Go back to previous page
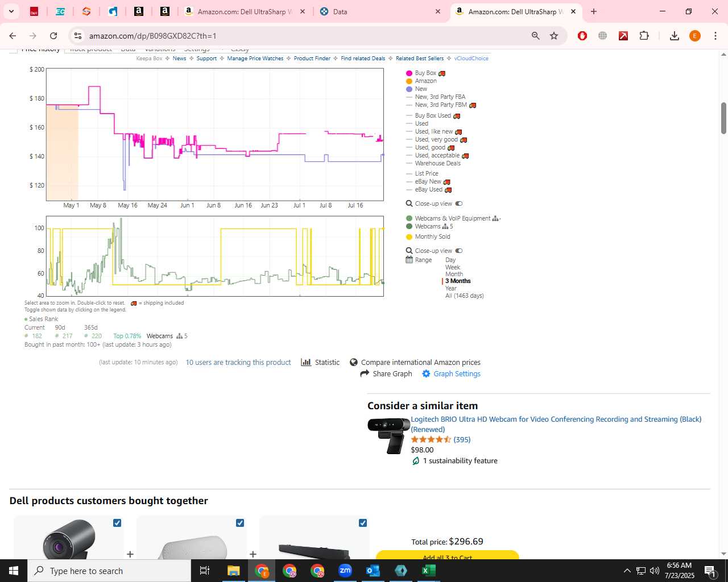This screenshot has width=728, height=582. (x=13, y=36)
